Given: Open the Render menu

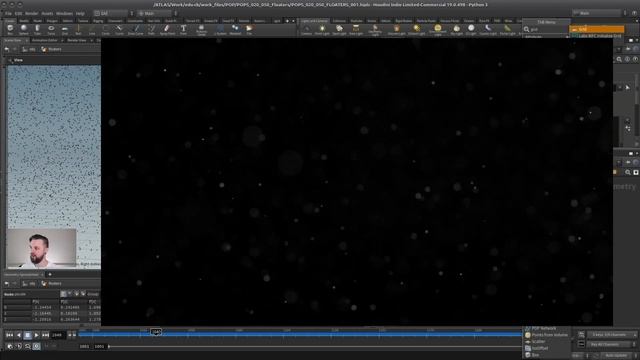Looking at the screenshot, I should click(31, 13).
